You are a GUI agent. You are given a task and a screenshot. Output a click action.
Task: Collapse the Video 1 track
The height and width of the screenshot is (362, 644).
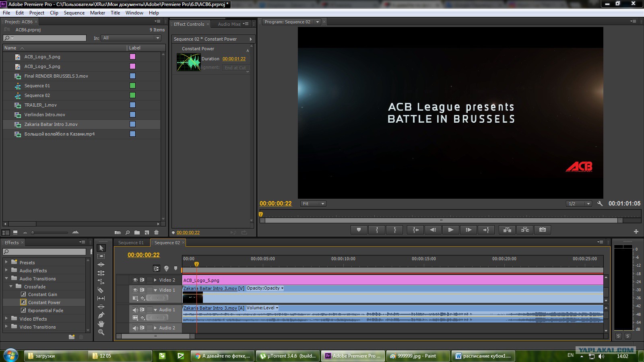click(155, 290)
